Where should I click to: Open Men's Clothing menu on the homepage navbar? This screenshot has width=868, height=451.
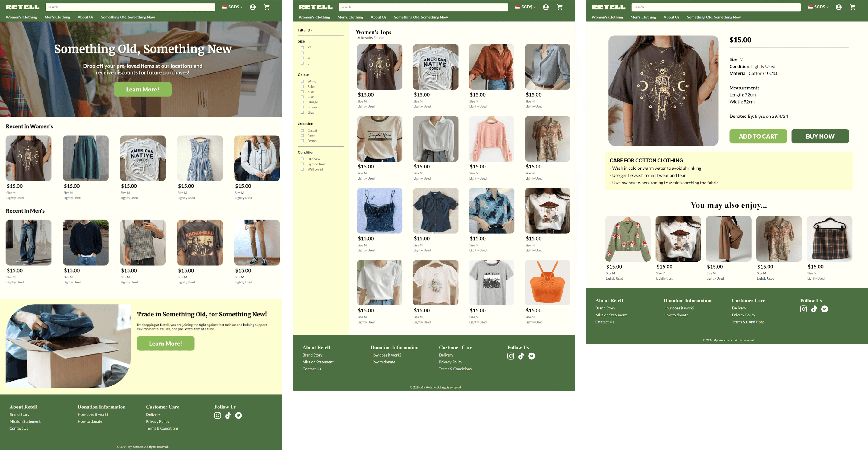(57, 17)
